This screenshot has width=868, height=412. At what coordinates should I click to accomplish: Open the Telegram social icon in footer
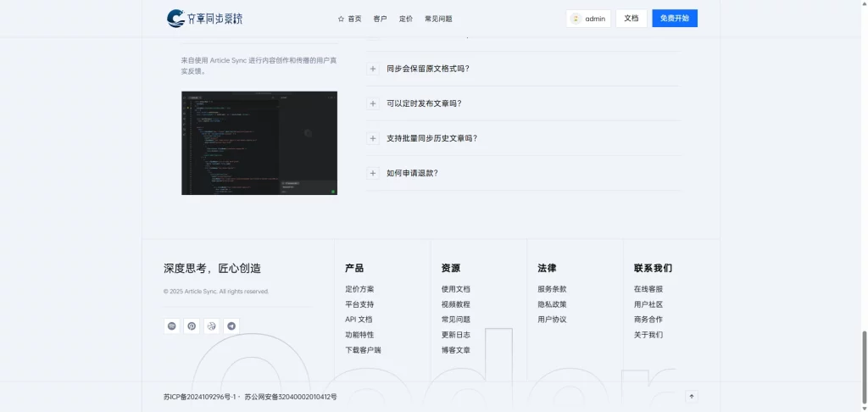point(231,326)
